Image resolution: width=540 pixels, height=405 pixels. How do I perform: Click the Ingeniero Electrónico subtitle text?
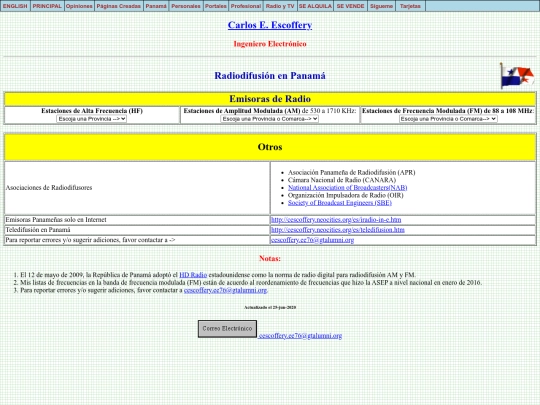click(x=270, y=44)
